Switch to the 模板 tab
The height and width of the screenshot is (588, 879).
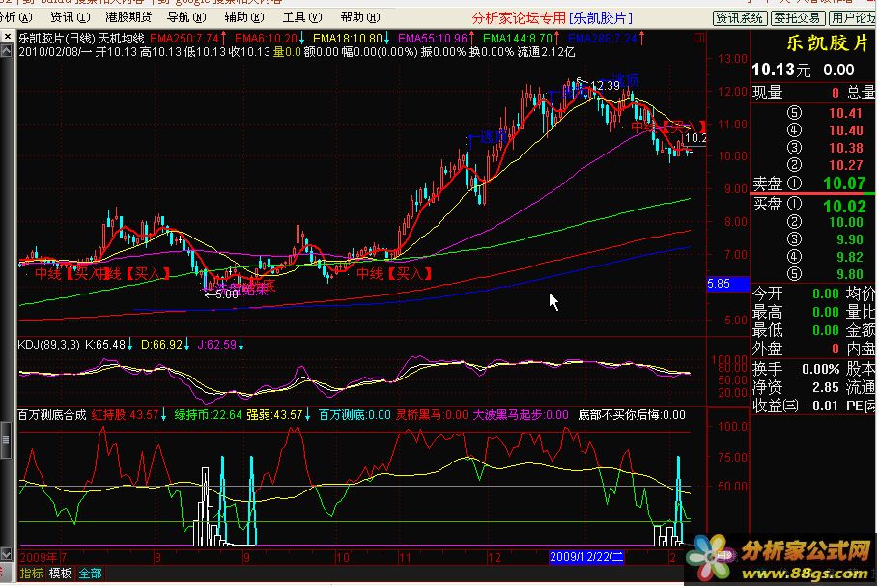[60, 574]
